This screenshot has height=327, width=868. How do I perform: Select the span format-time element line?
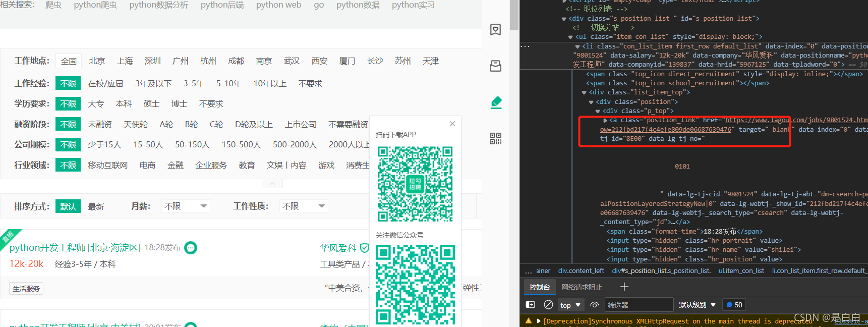coord(684,232)
